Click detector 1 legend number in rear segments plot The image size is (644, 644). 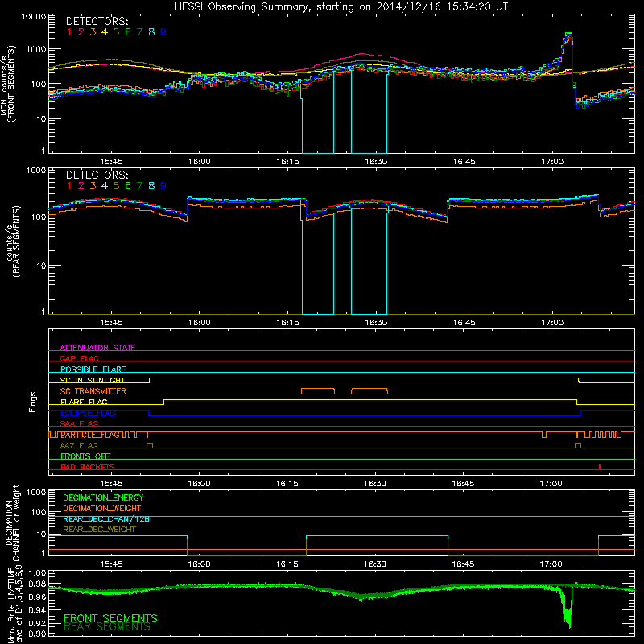pyautogui.click(x=69, y=186)
